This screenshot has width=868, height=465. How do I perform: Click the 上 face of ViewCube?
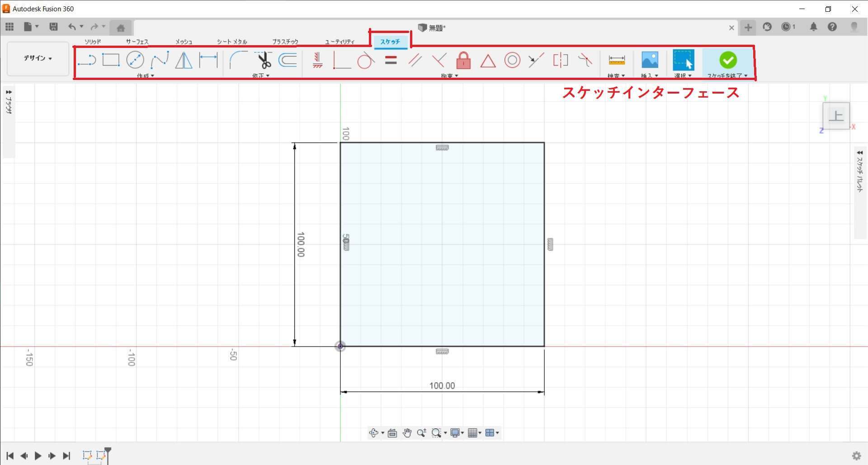point(835,116)
